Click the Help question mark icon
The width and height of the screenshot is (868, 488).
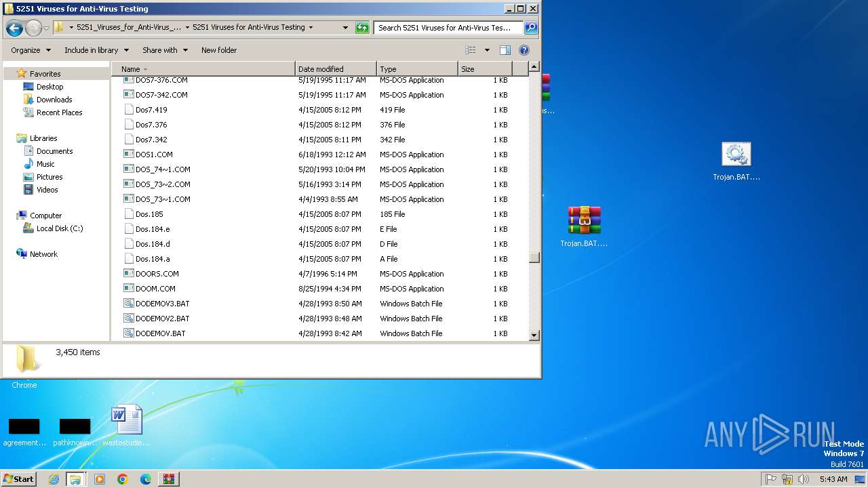pos(524,50)
